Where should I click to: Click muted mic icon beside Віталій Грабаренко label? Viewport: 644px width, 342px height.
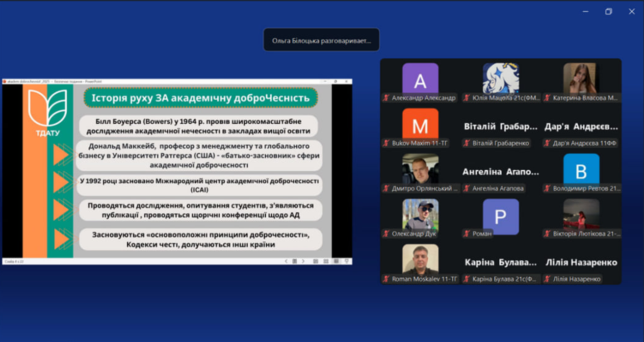tap(467, 143)
